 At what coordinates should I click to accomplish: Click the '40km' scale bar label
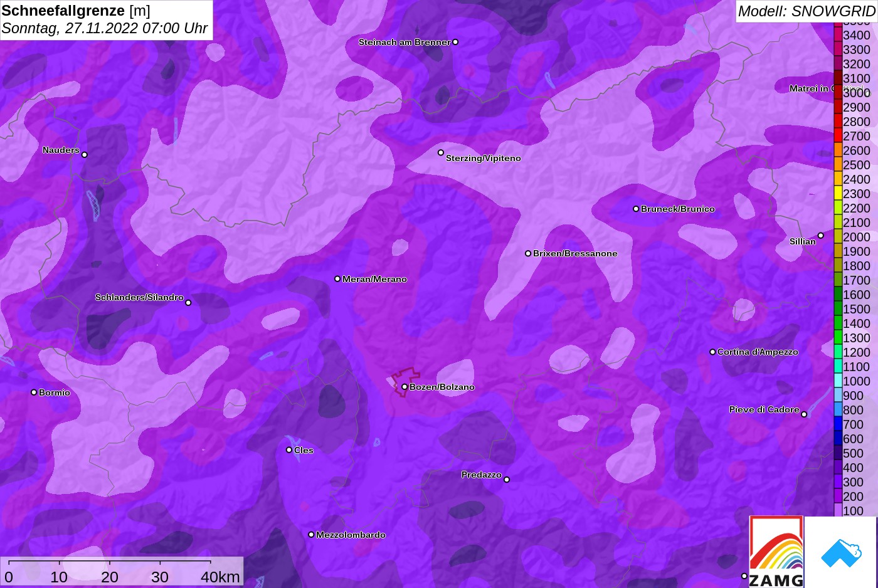point(220,577)
